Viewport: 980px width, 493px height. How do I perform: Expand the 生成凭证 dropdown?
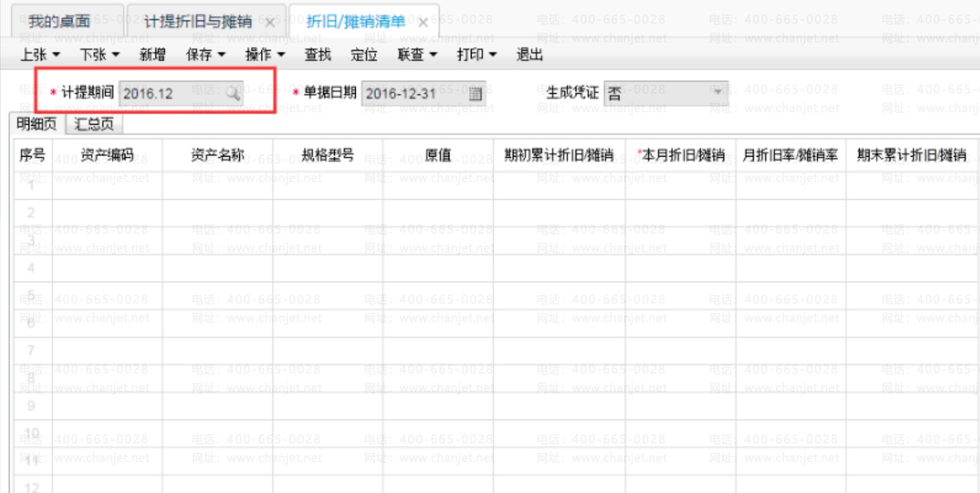tap(719, 93)
